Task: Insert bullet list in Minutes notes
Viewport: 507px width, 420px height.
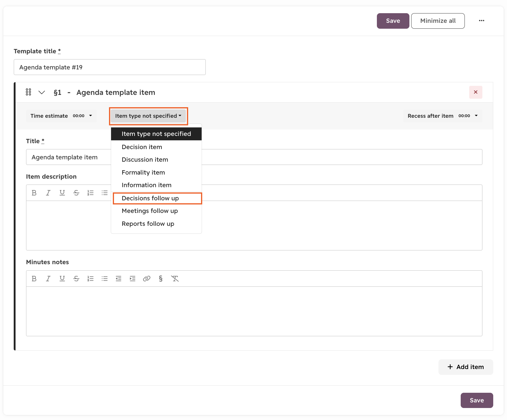Action: (x=104, y=279)
